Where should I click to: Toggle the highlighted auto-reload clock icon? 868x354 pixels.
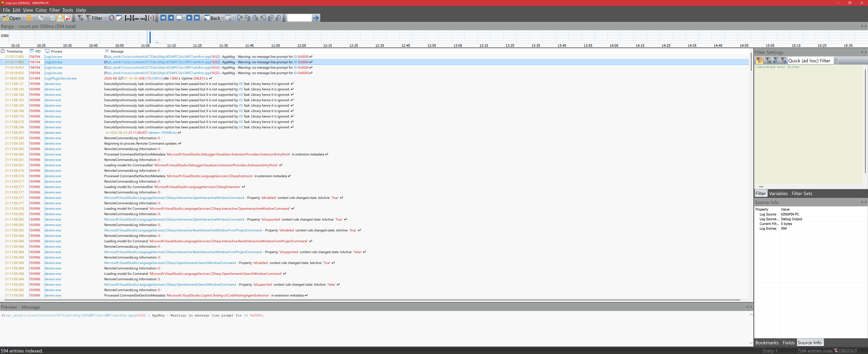coord(60,18)
